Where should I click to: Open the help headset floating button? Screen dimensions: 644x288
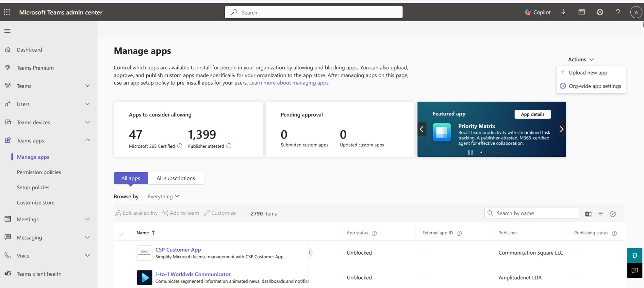coord(635,255)
